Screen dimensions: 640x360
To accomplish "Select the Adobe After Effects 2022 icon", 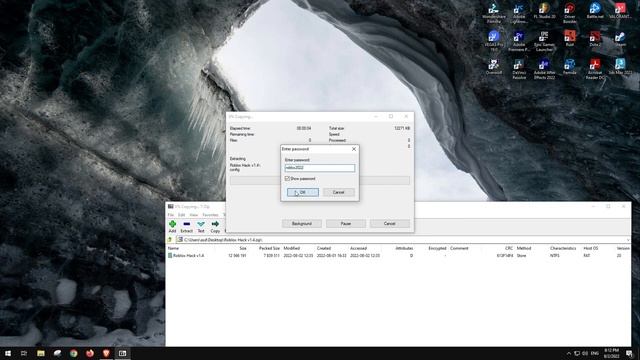I will point(544,69).
